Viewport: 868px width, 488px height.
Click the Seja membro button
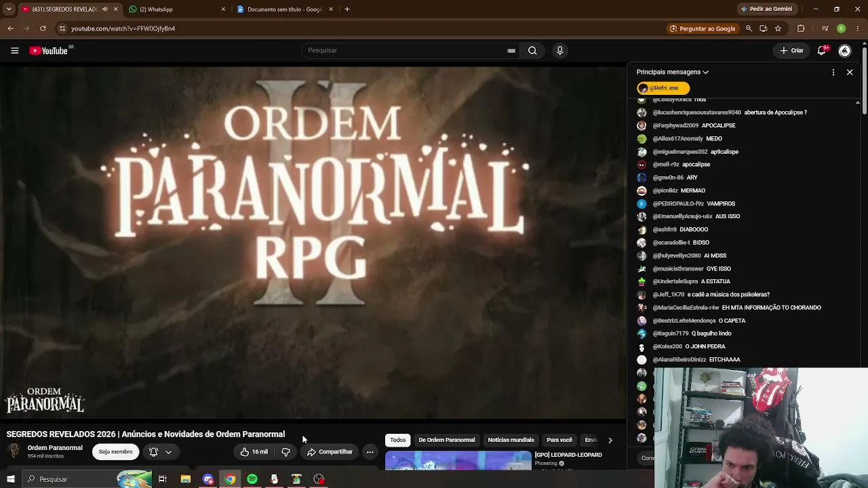(x=115, y=452)
